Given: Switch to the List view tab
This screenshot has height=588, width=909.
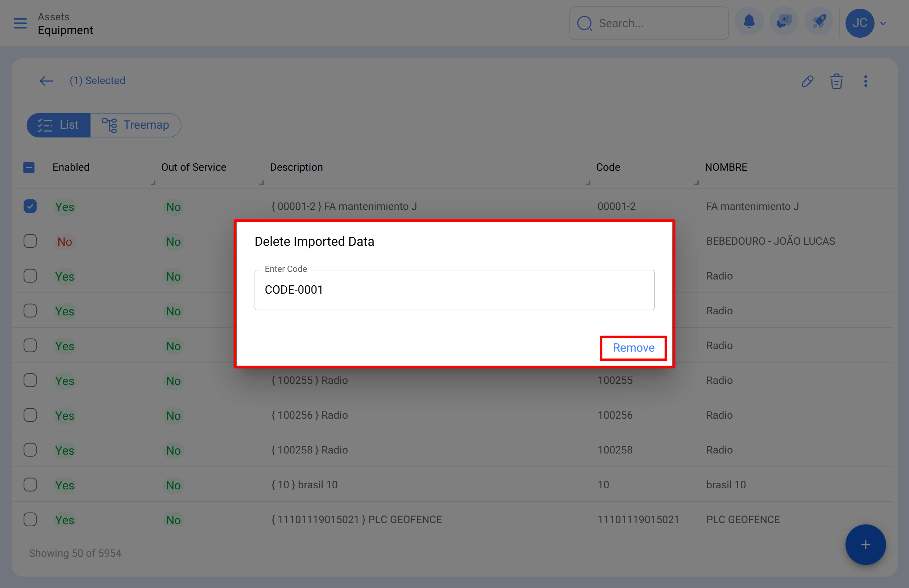Looking at the screenshot, I should tap(58, 125).
